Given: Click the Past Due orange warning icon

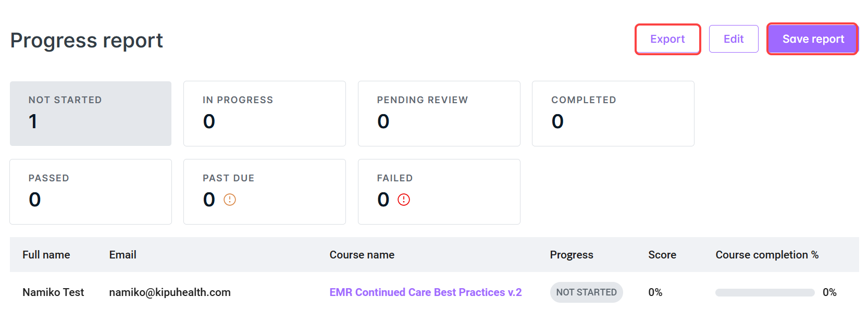Looking at the screenshot, I should click(230, 200).
